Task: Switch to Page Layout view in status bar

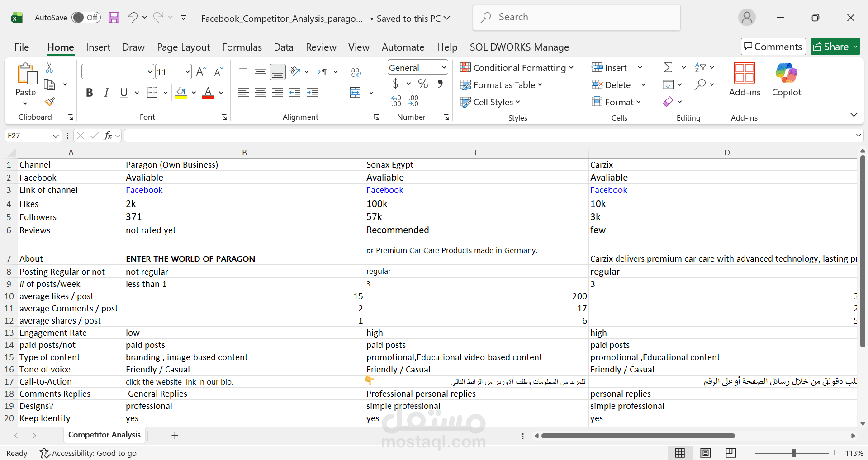Action: (x=705, y=453)
